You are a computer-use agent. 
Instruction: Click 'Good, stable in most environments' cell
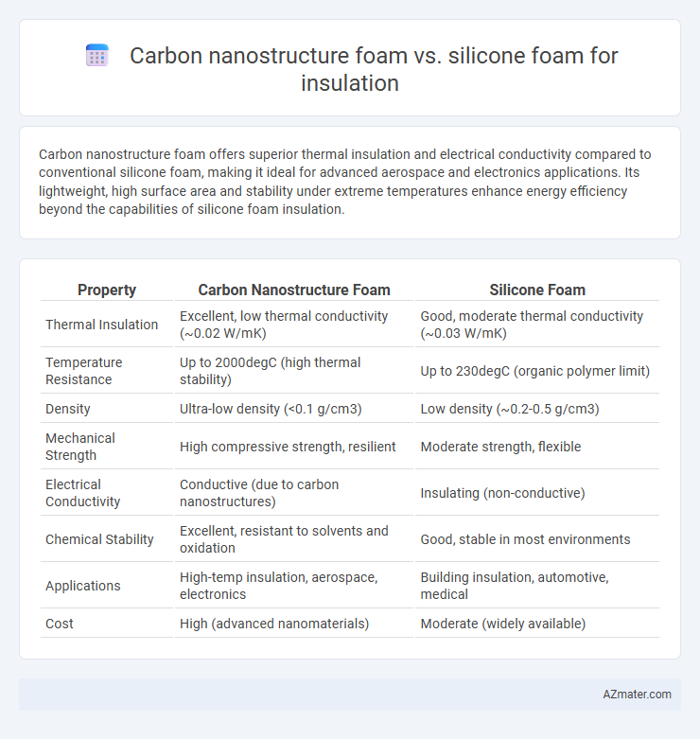[x=537, y=538]
